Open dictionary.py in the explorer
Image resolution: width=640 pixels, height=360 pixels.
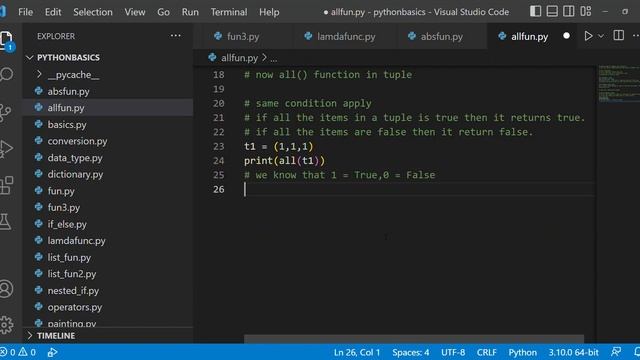[75, 174]
